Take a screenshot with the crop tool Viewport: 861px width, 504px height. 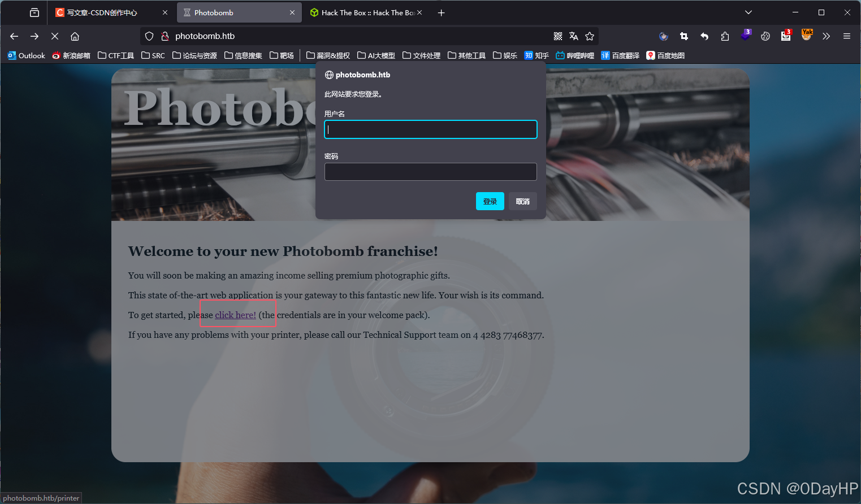(684, 36)
